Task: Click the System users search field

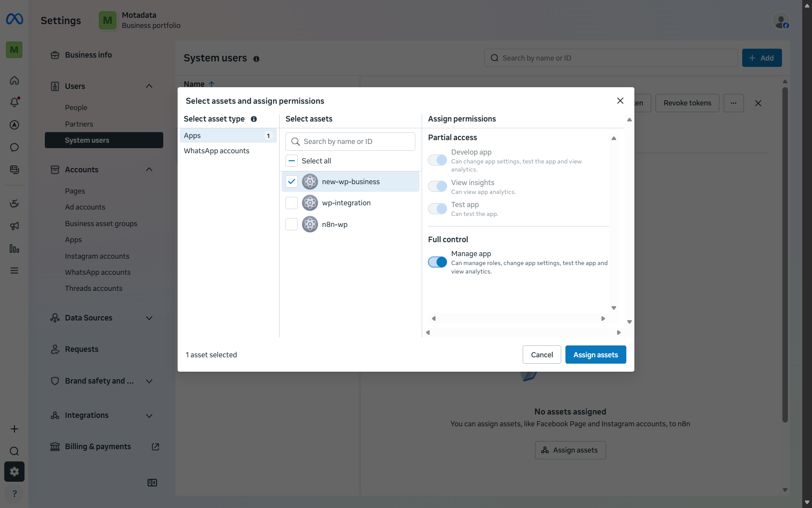Action: [611, 58]
